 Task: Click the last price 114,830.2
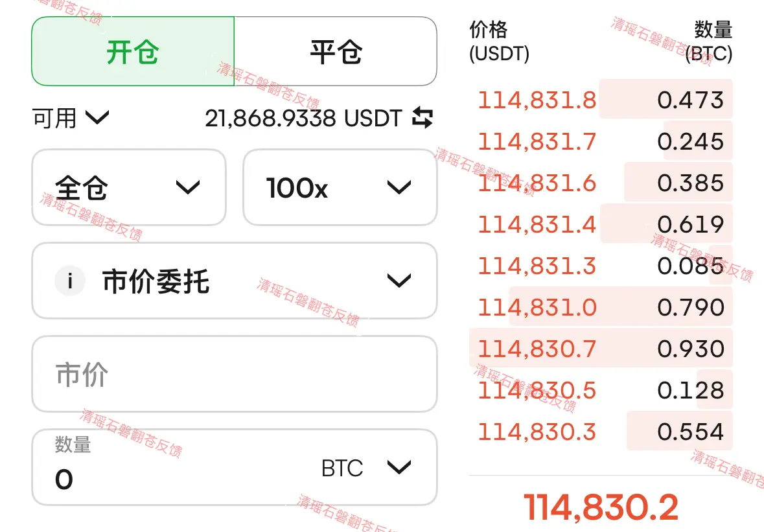pos(601,507)
